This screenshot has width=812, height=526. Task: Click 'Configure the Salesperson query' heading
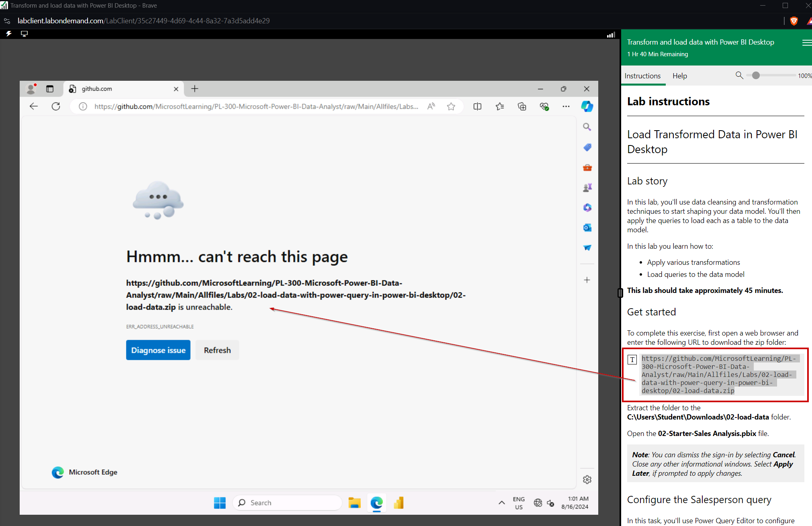pyautogui.click(x=699, y=499)
